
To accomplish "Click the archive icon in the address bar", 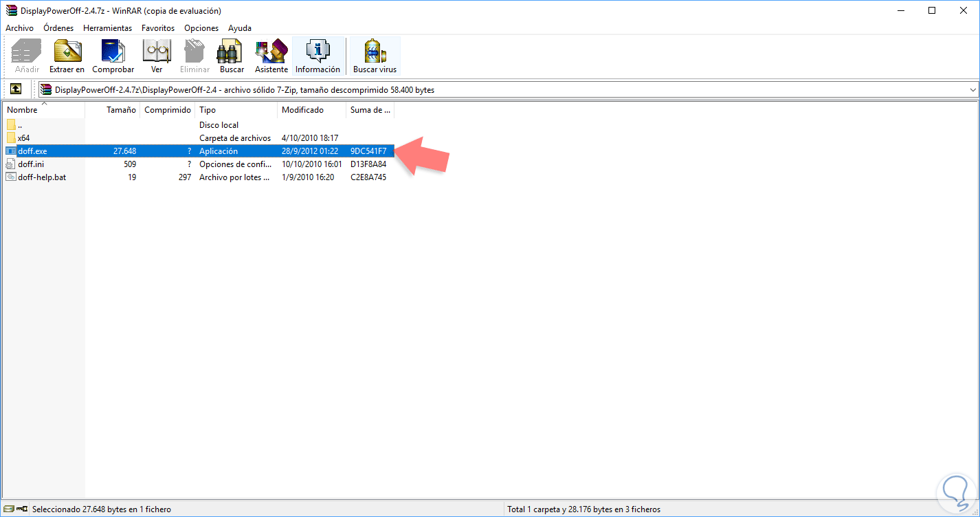I will point(46,89).
